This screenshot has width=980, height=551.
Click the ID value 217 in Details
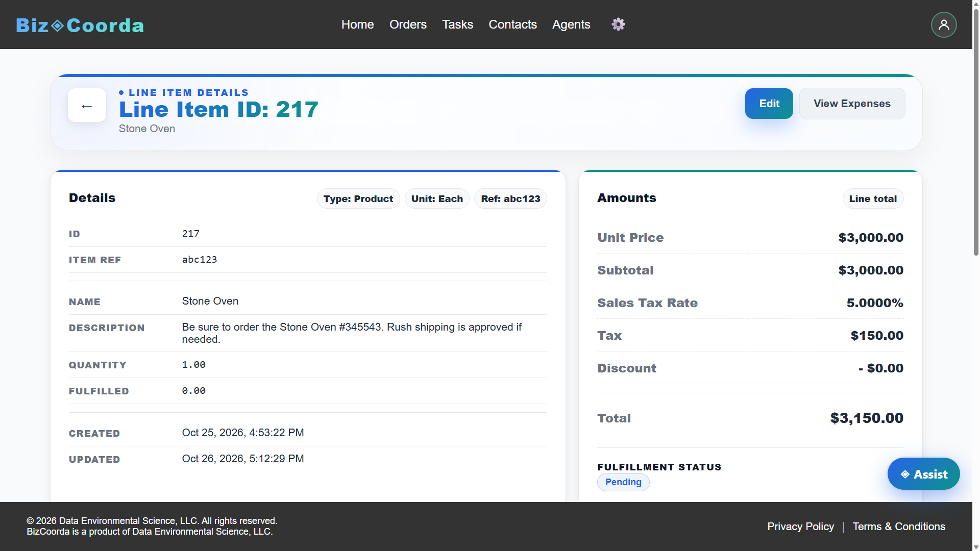tap(191, 234)
